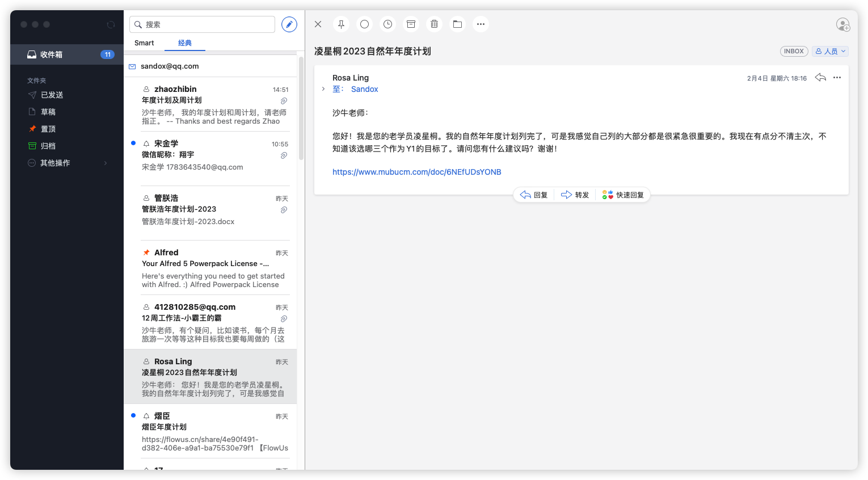Select 收件箱 inbox in sidebar
This screenshot has height=480, width=868.
[67, 54]
